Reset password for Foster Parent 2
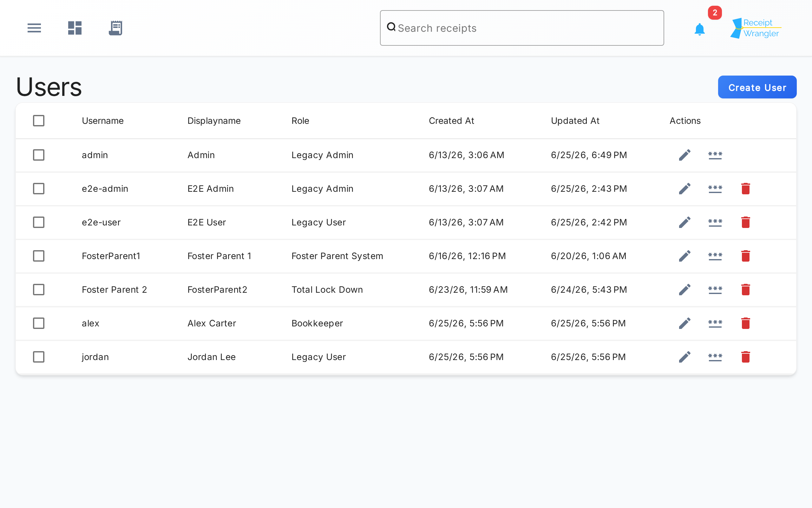This screenshot has height=508, width=812. point(715,289)
